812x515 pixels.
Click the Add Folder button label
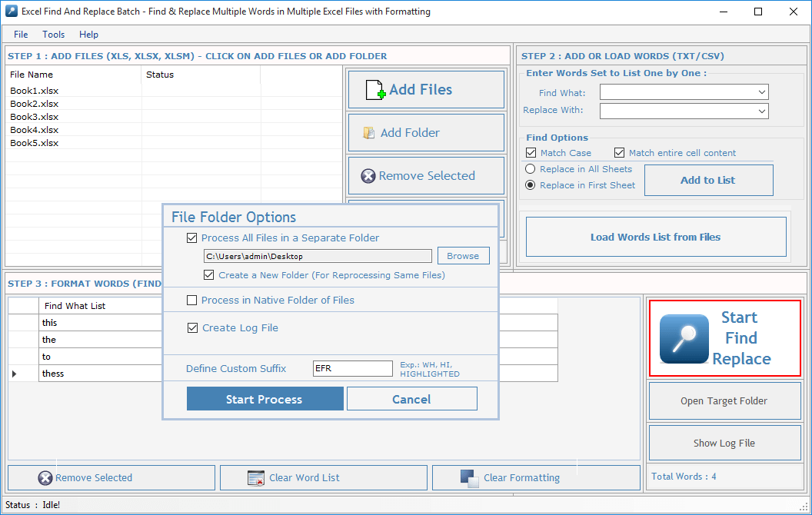[410, 133]
